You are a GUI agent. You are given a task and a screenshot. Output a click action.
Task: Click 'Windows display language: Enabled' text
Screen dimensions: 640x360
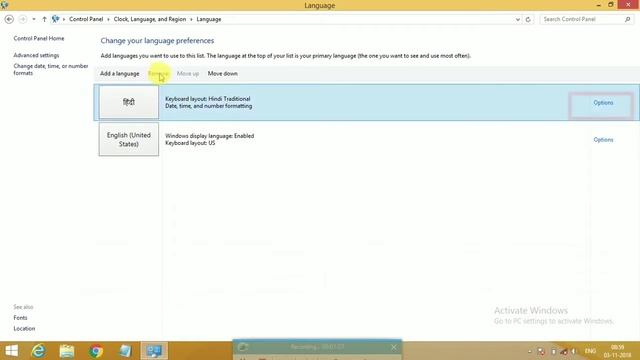tap(209, 136)
